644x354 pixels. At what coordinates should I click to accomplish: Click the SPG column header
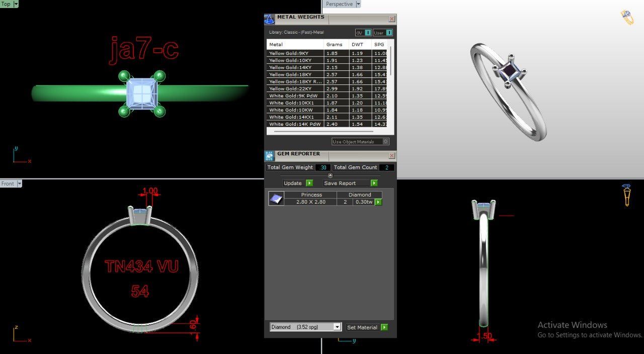pyautogui.click(x=380, y=44)
